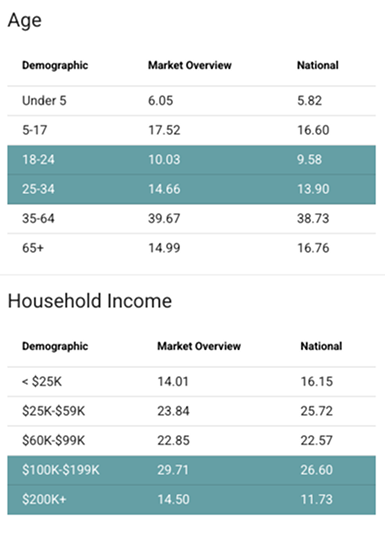Viewport: 385px width, 535px height.
Task: Select the $60K-$99K income row
Action: pyautogui.click(x=191, y=440)
